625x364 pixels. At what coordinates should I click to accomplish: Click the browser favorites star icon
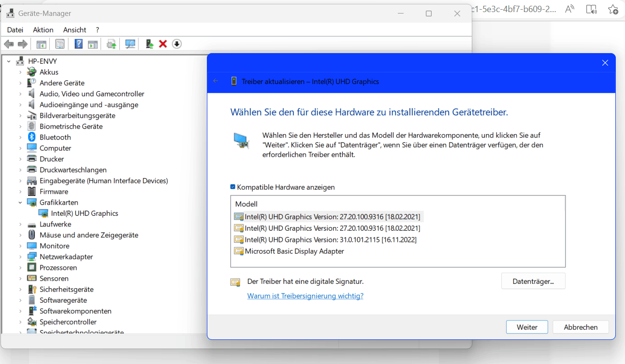point(613,9)
